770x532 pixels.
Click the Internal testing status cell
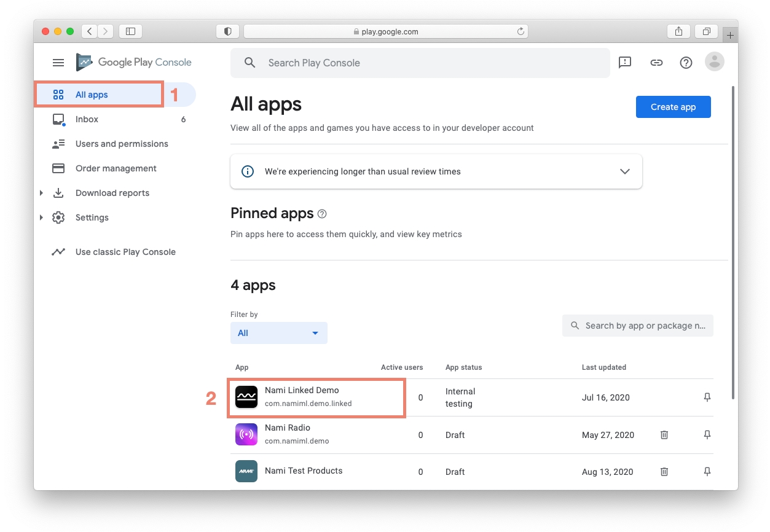point(460,397)
